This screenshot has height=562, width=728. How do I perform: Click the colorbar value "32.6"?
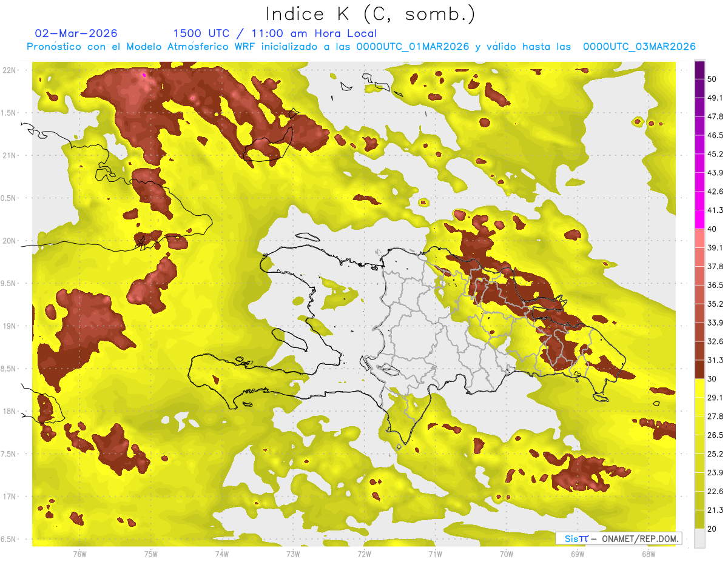coord(715,341)
